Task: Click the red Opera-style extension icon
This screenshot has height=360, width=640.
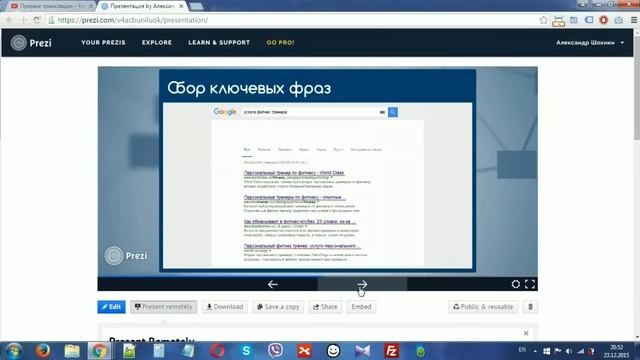Action: (x=603, y=20)
